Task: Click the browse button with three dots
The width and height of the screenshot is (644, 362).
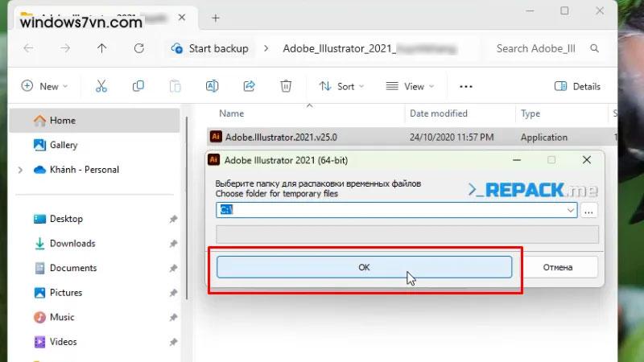Action: coord(589,210)
